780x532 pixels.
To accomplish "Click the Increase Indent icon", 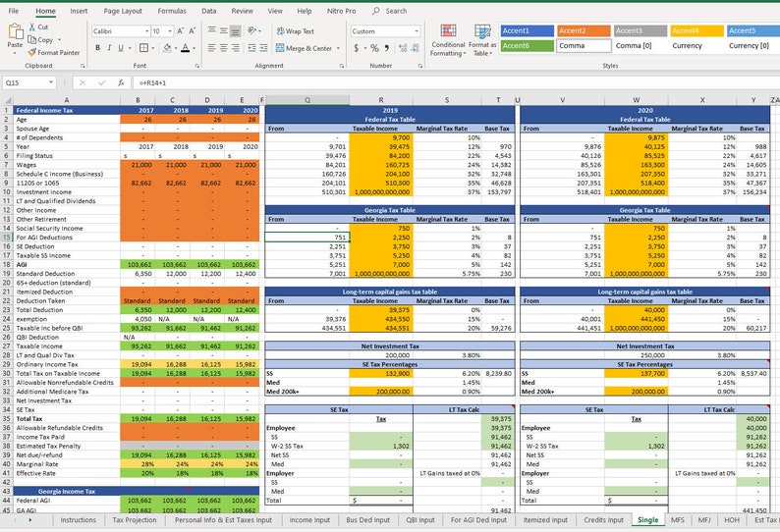I will [x=263, y=48].
